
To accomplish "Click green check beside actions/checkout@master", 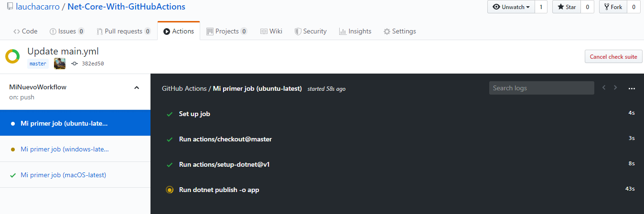I will [169, 139].
